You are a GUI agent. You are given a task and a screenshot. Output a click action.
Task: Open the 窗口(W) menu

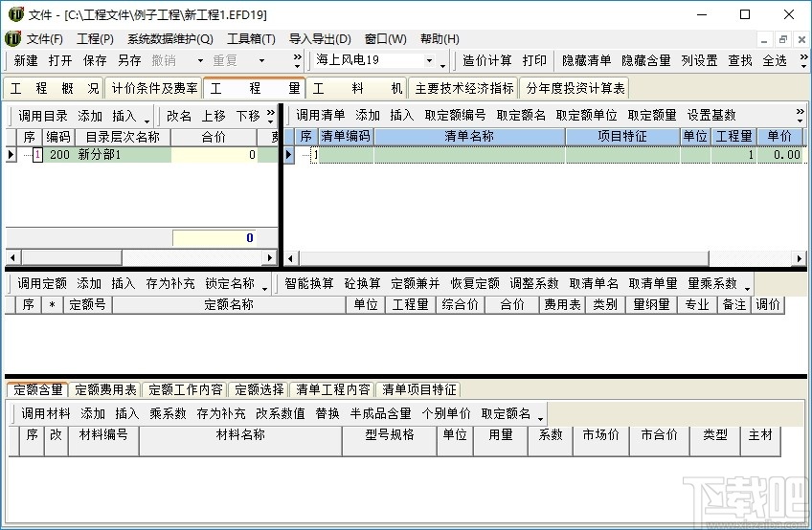click(386, 39)
